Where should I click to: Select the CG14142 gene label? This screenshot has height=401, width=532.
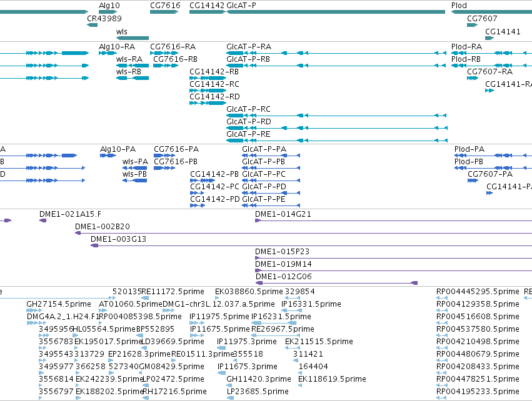pyautogui.click(x=207, y=6)
